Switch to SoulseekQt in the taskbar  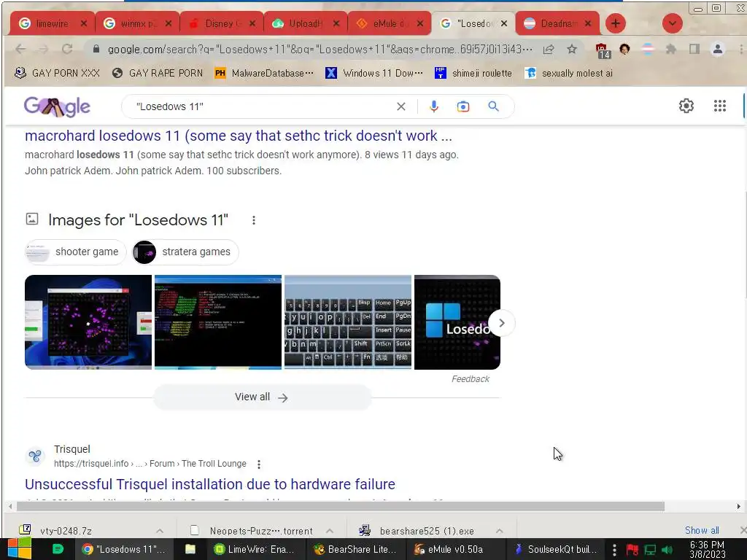tap(555, 549)
